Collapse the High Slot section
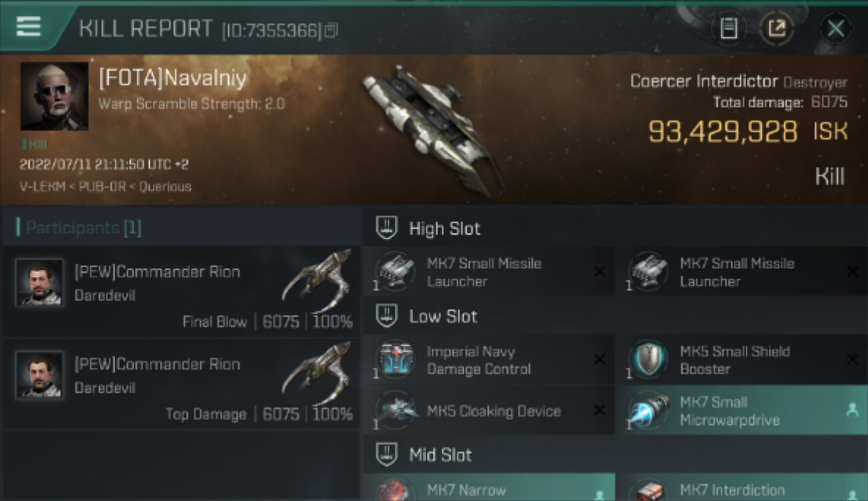Viewport: 868px width, 501px height. pyautogui.click(x=386, y=228)
